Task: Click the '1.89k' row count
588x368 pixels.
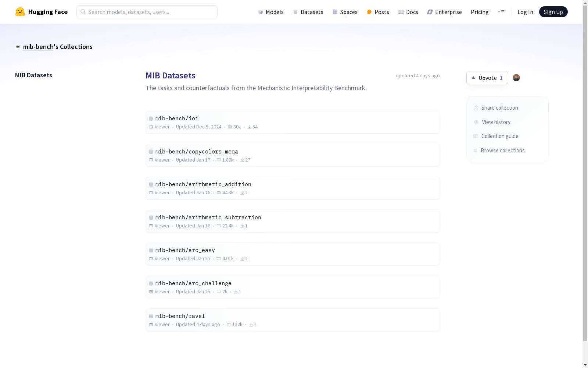Action: pos(228,160)
